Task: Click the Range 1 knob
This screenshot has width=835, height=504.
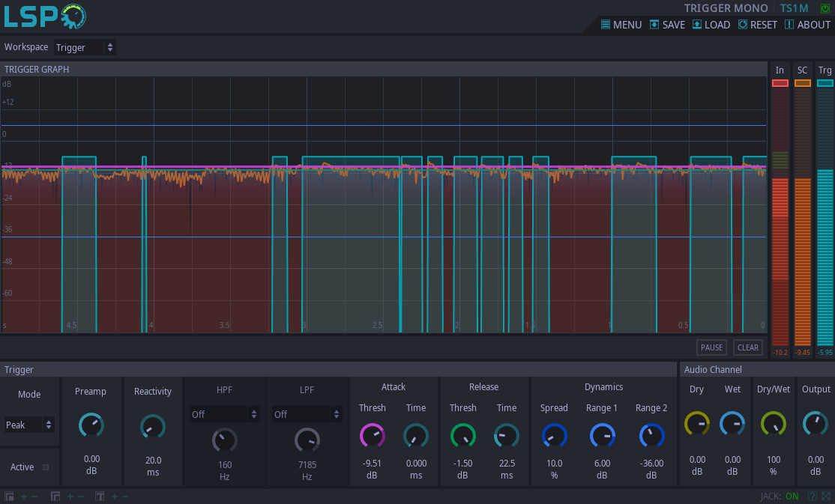Action: tap(603, 435)
